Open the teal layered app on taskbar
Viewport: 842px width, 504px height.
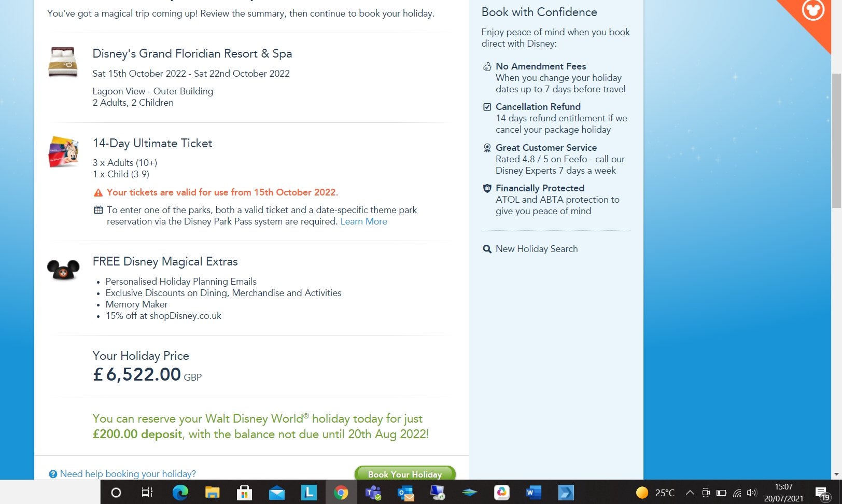[x=470, y=493]
